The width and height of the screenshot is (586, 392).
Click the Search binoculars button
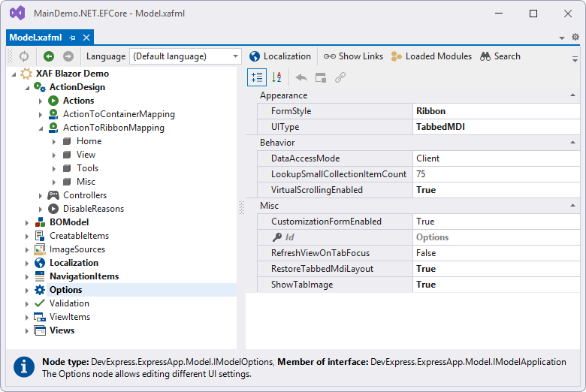[x=500, y=56]
